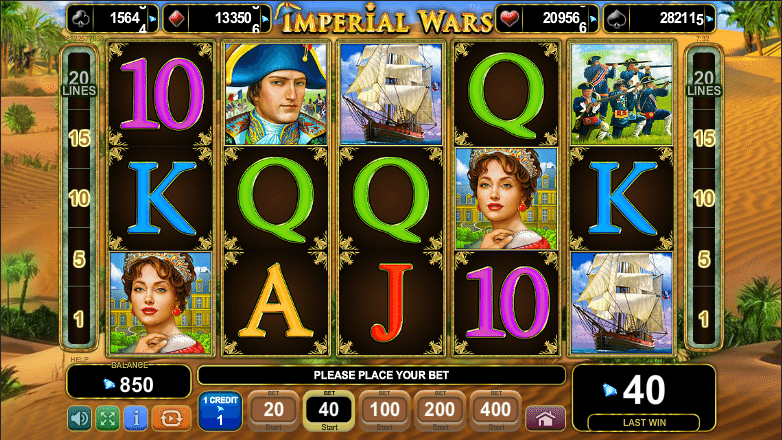Click the Napoleon symbol on reel two

(x=276, y=94)
